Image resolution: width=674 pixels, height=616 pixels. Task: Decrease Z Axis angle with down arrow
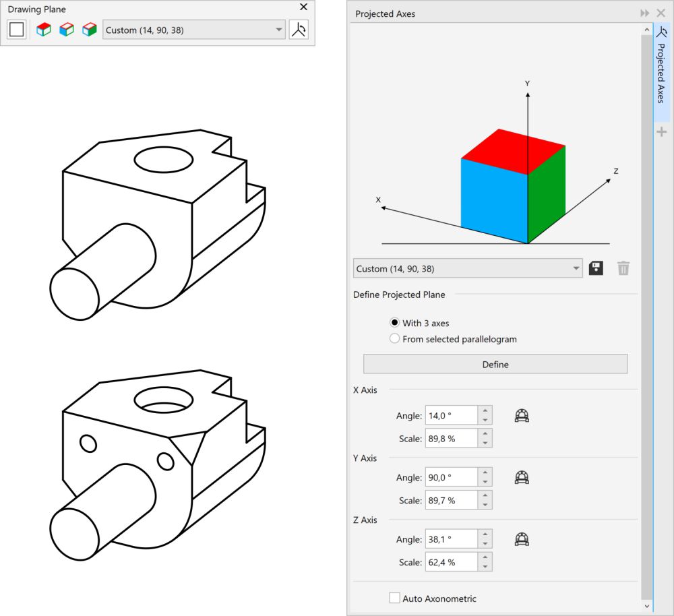[485, 544]
